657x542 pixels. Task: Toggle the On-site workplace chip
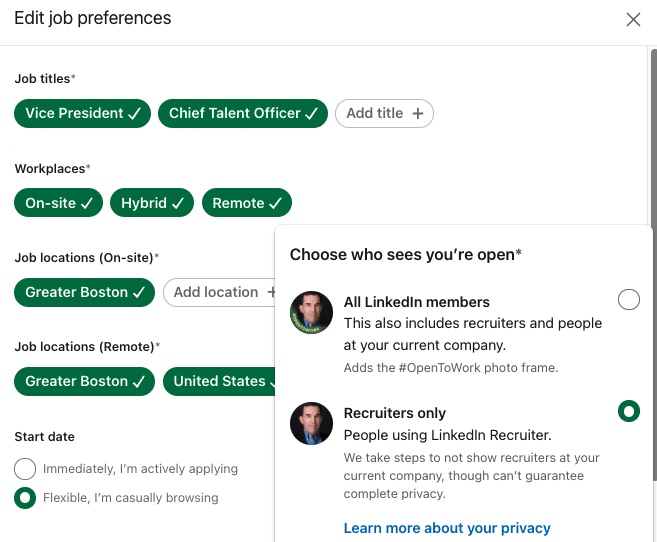pos(59,203)
